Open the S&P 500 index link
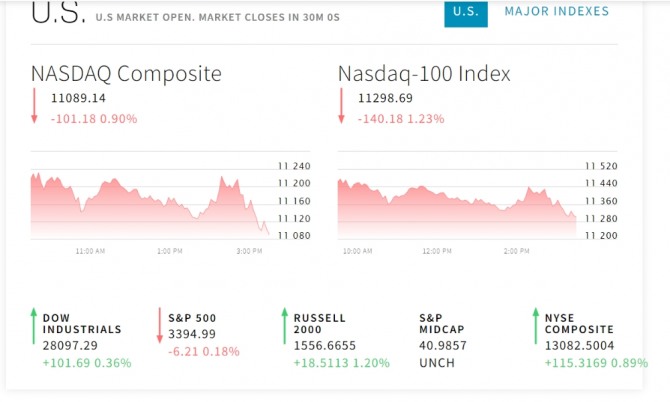The height and width of the screenshot is (402, 670). 194,318
